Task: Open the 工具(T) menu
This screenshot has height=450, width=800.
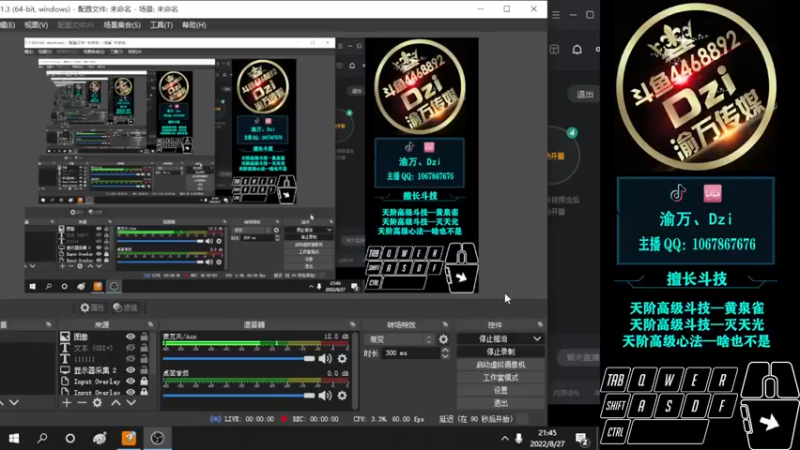Action: pyautogui.click(x=161, y=24)
